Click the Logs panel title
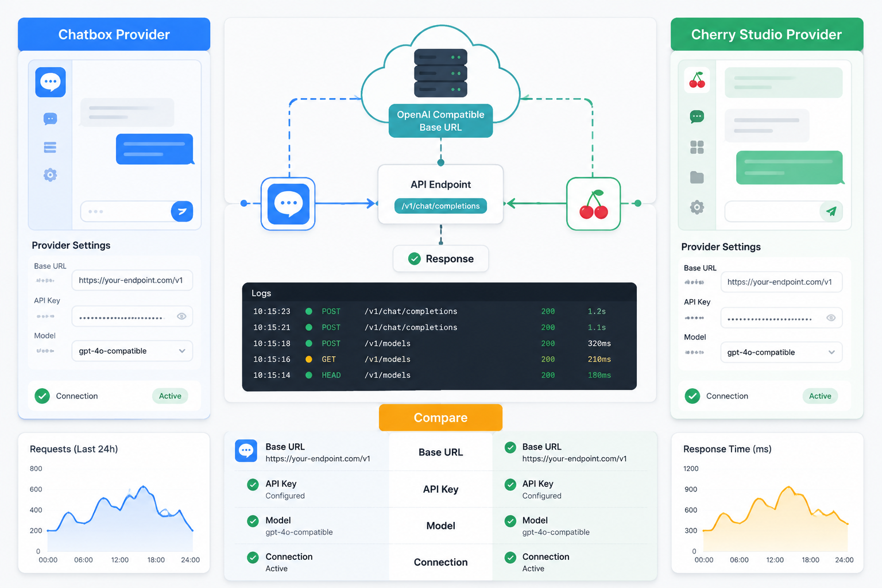 point(261,293)
